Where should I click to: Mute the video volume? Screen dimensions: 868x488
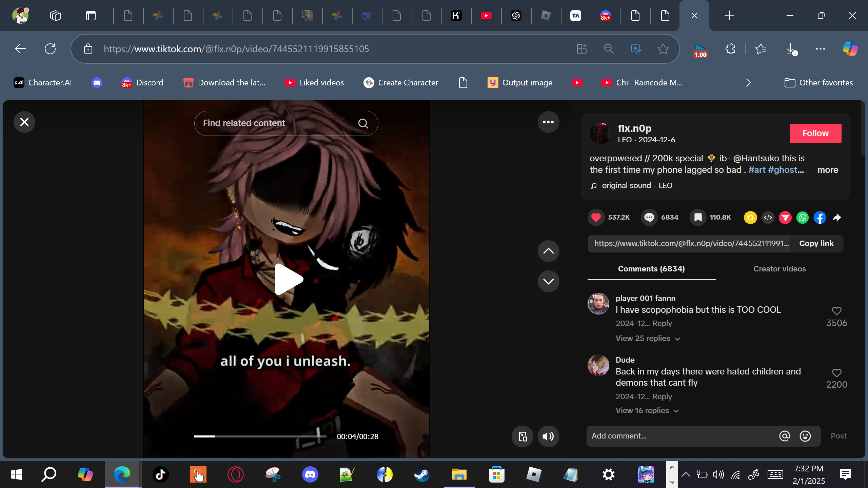[x=548, y=436]
